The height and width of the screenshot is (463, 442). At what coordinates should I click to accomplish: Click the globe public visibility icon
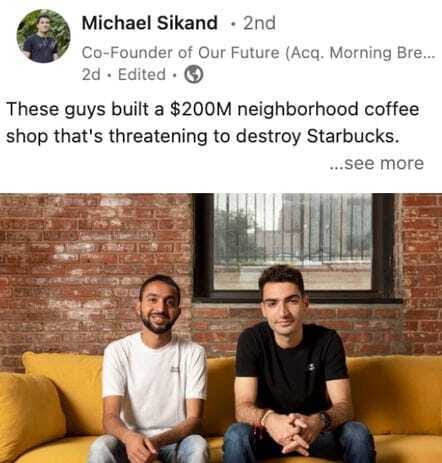click(x=194, y=74)
